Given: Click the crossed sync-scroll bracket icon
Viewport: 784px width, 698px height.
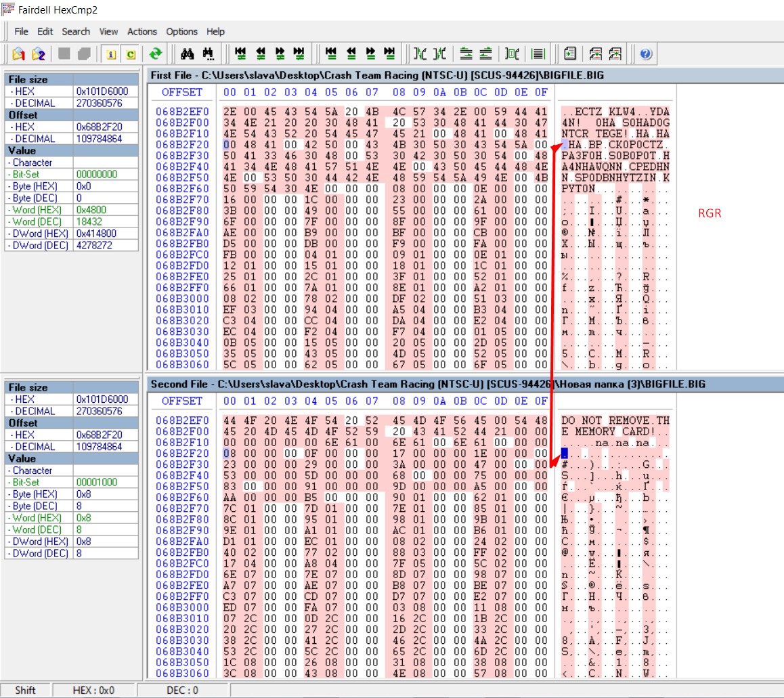Looking at the screenshot, I should tap(440, 53).
